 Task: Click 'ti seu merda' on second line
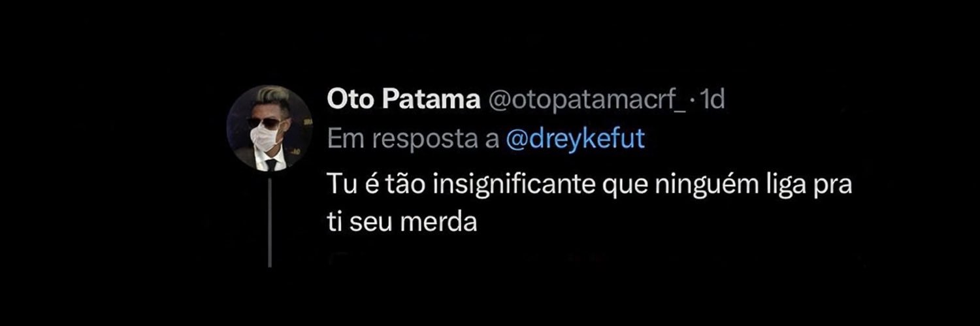[402, 224]
